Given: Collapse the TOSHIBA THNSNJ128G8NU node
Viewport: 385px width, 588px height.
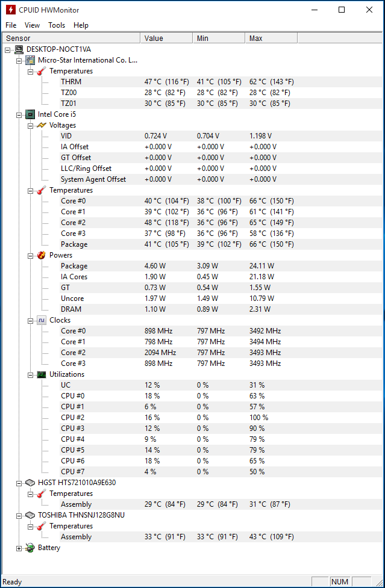Looking at the screenshot, I should click(x=19, y=516).
